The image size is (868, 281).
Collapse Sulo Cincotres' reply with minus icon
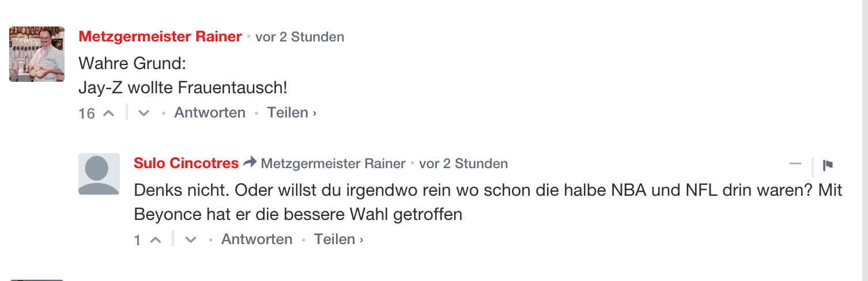(x=795, y=164)
